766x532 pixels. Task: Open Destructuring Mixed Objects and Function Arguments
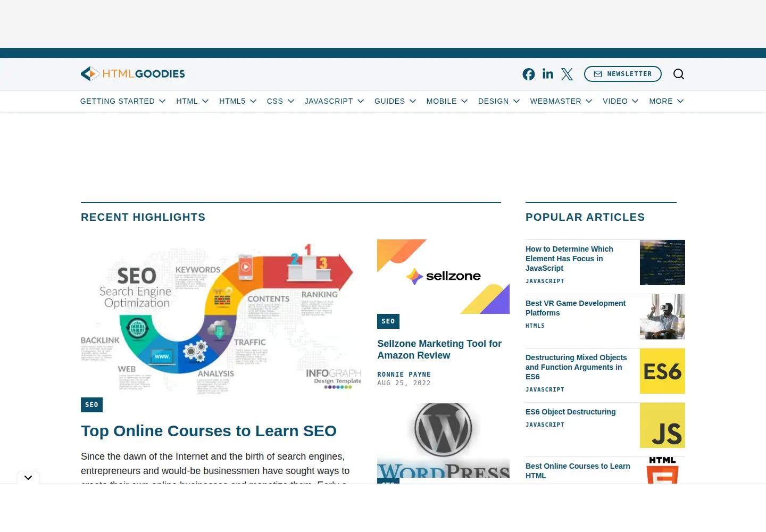576,367
